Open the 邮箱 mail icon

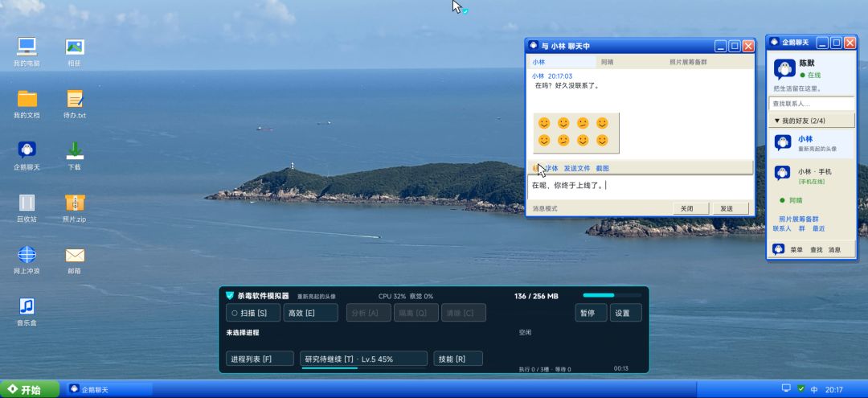tap(75, 254)
